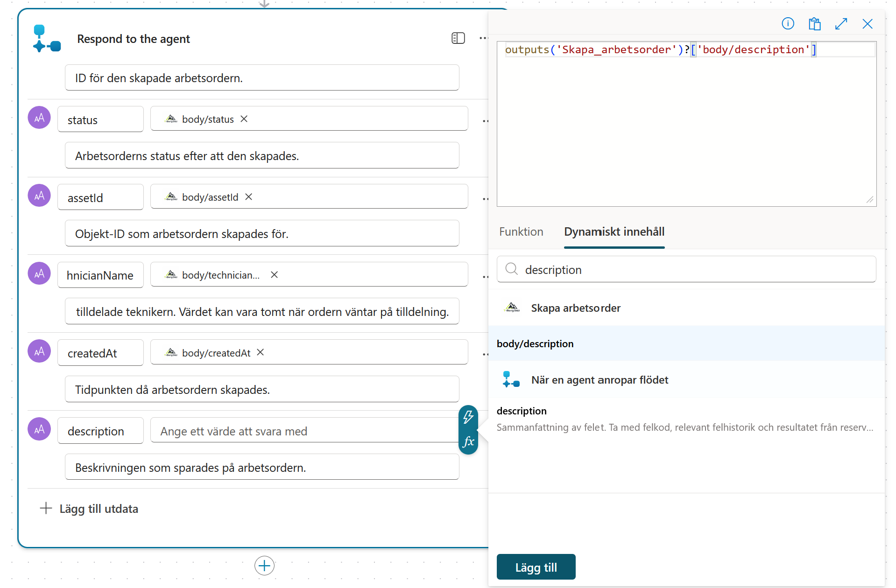Click the text type icon beside hnicianName
896x588 pixels.
tap(39, 273)
